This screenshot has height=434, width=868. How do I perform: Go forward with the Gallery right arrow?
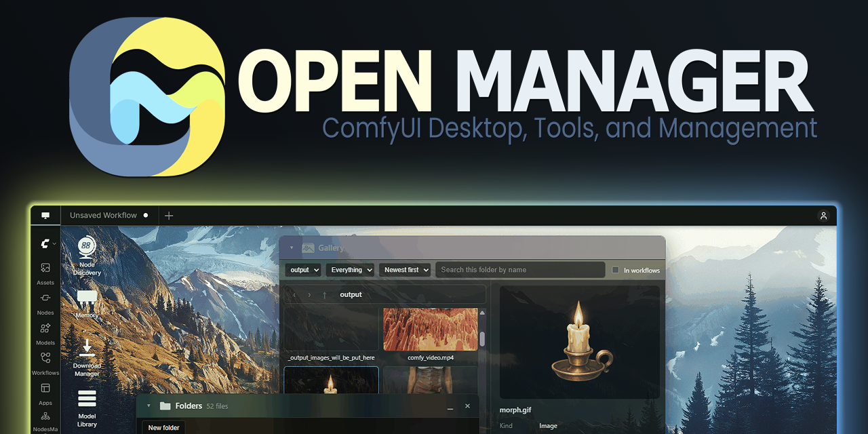pyautogui.click(x=309, y=295)
